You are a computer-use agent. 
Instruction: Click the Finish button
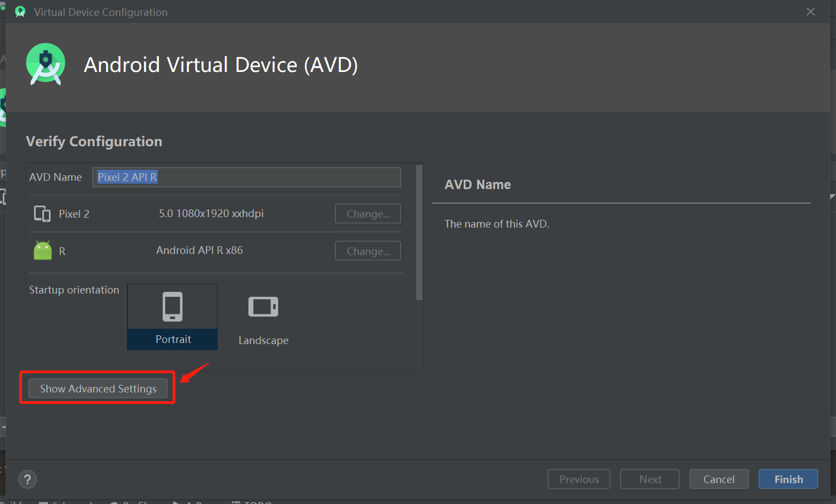(x=788, y=479)
